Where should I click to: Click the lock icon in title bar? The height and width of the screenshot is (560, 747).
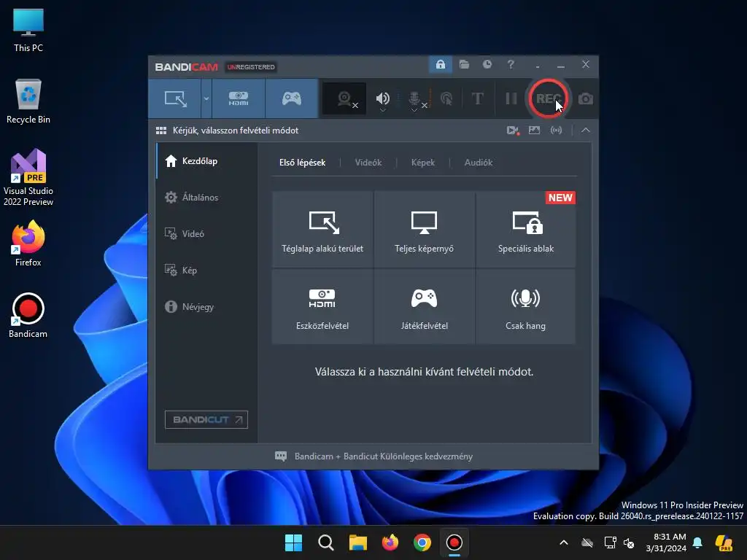440,64
